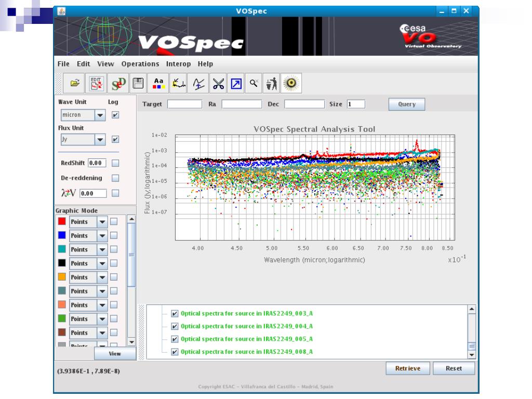Image resolution: width=532 pixels, height=399 pixels.
Task: Click the Graphic Mode list scroll down arrow
Action: click(x=131, y=342)
